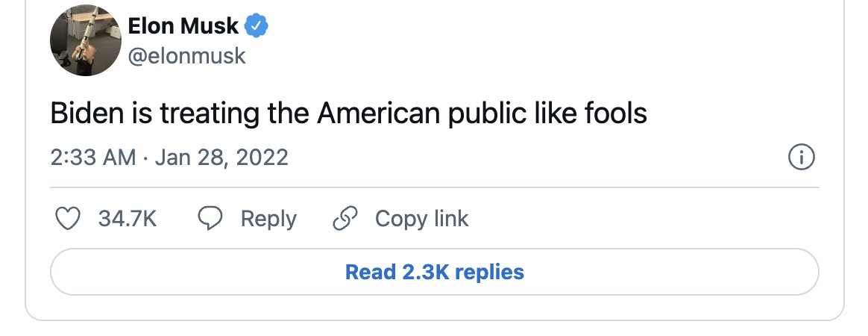The height and width of the screenshot is (336, 868).
Task: Click the 2:33 AM time text
Action: [x=93, y=158]
